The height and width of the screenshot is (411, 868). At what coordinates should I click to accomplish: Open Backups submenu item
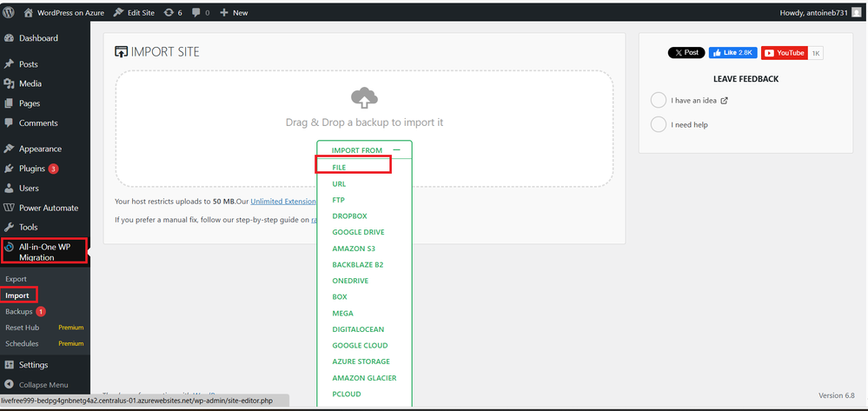pos(25,311)
